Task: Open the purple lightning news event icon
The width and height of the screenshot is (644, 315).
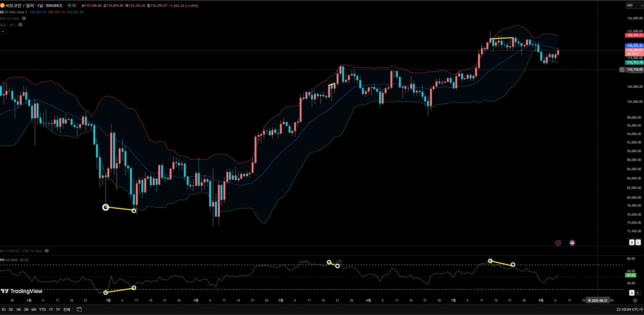Action: pos(558,243)
